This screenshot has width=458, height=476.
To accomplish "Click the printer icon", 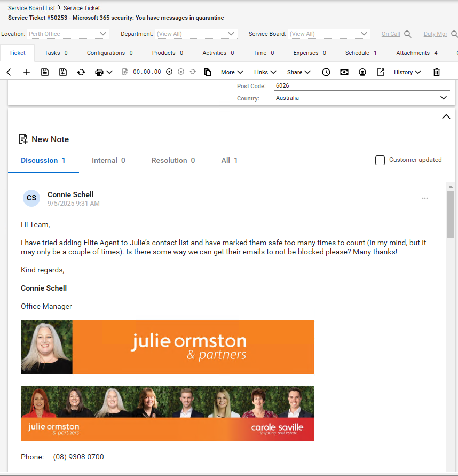I will point(99,72).
